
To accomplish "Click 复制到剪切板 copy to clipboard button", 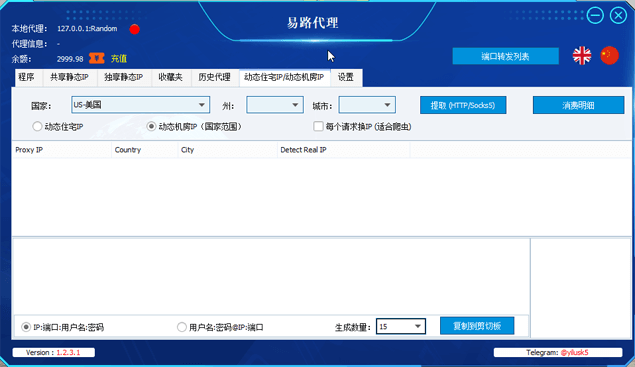I will point(477,326).
